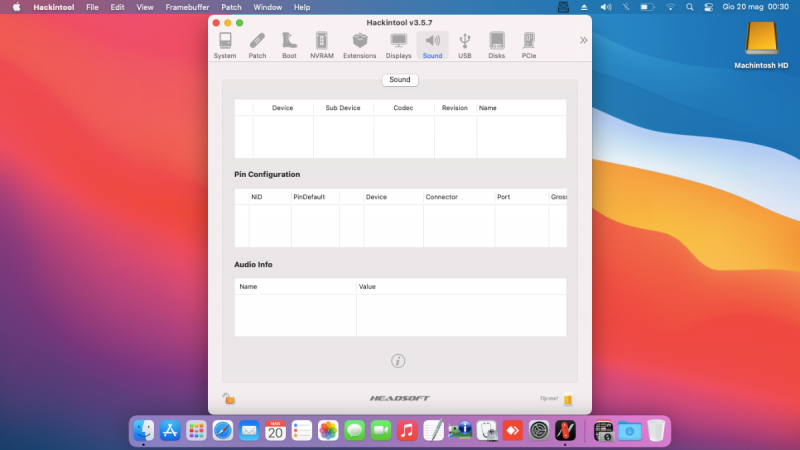
Task: Sort by Device column in sound table
Action: (x=283, y=108)
